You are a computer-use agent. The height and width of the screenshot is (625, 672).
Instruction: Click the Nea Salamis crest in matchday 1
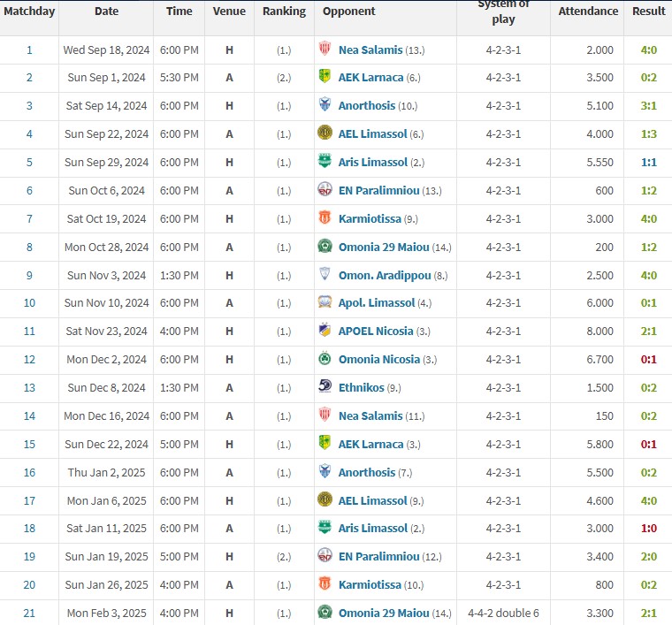(325, 50)
